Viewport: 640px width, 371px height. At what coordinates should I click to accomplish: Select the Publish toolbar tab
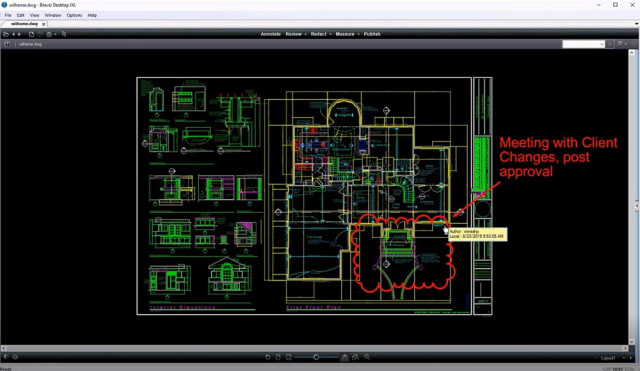tap(372, 34)
